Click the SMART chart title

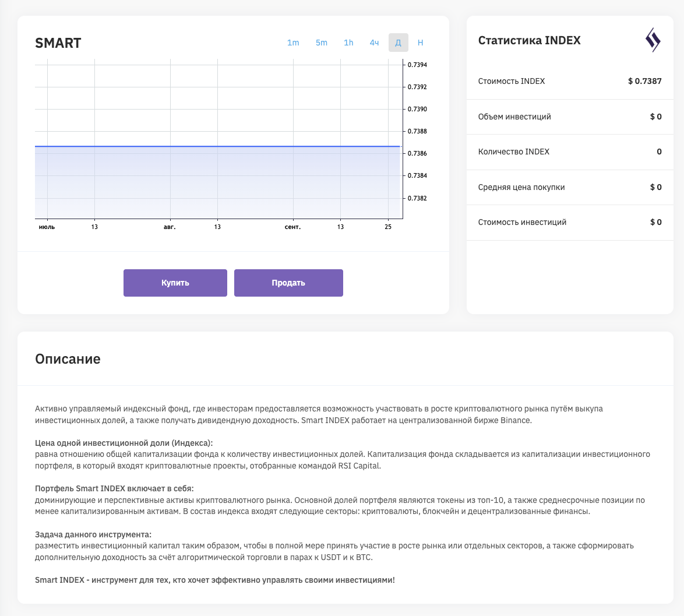click(58, 43)
